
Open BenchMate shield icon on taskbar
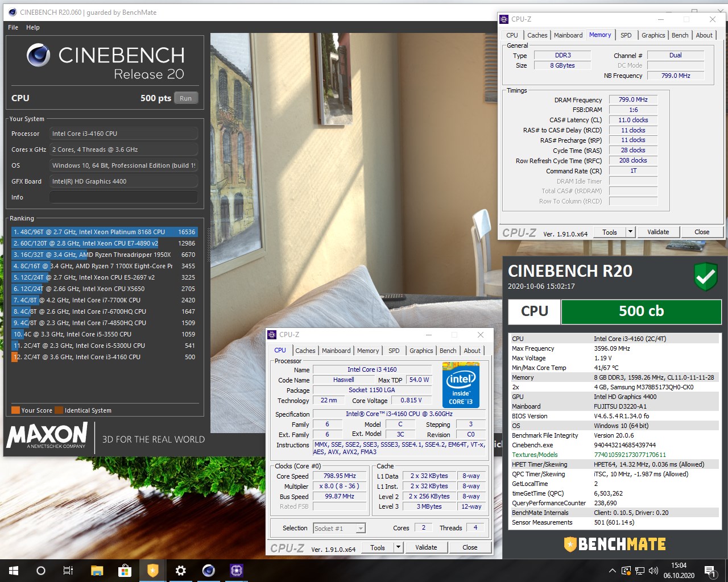click(x=152, y=571)
